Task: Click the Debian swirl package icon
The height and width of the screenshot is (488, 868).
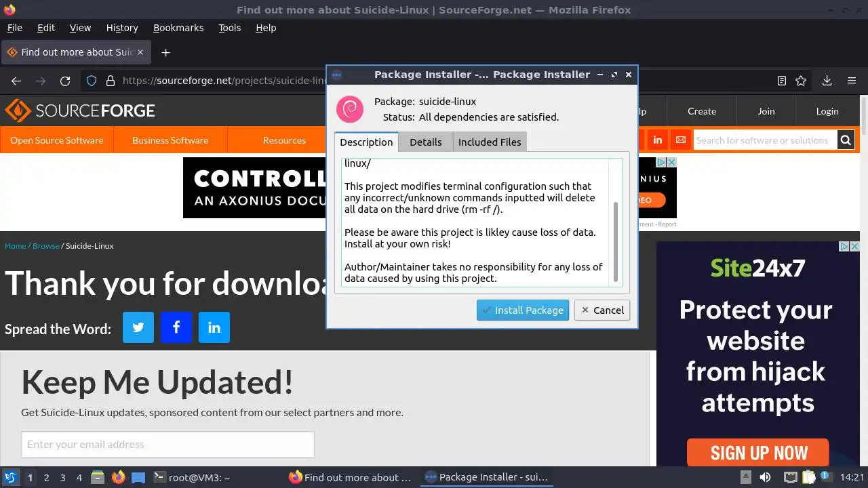Action: (350, 109)
